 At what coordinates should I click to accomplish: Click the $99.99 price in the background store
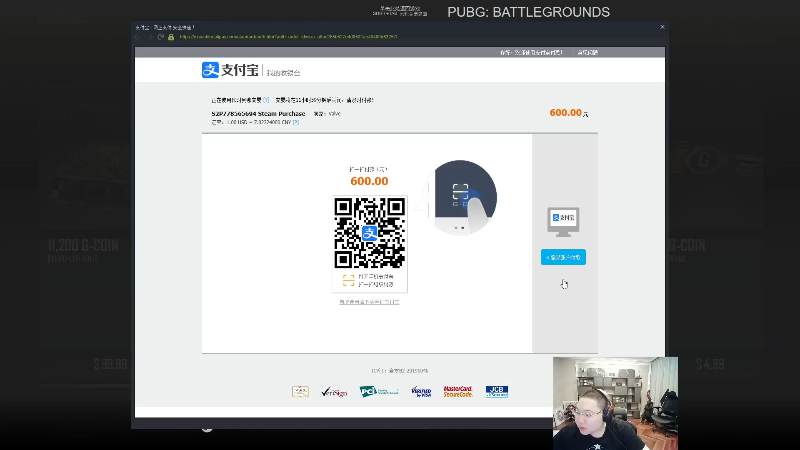110,364
